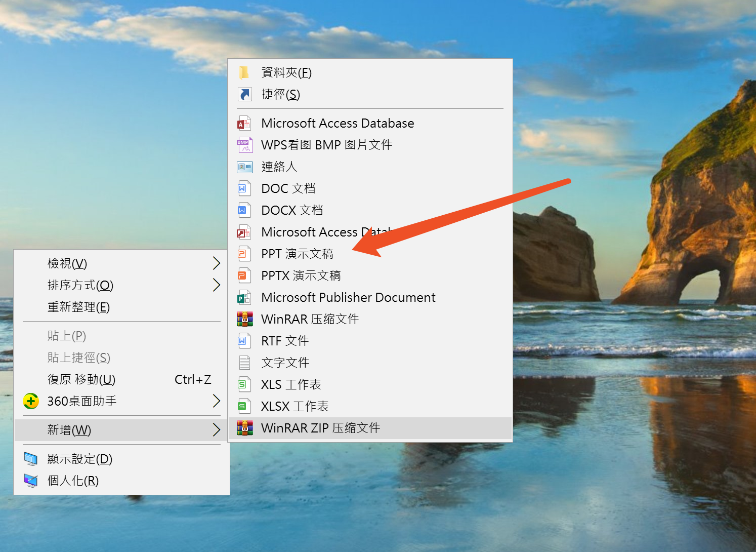Select 重新整理(E) to refresh desktop
Screen dimensions: 756x552
(x=78, y=307)
